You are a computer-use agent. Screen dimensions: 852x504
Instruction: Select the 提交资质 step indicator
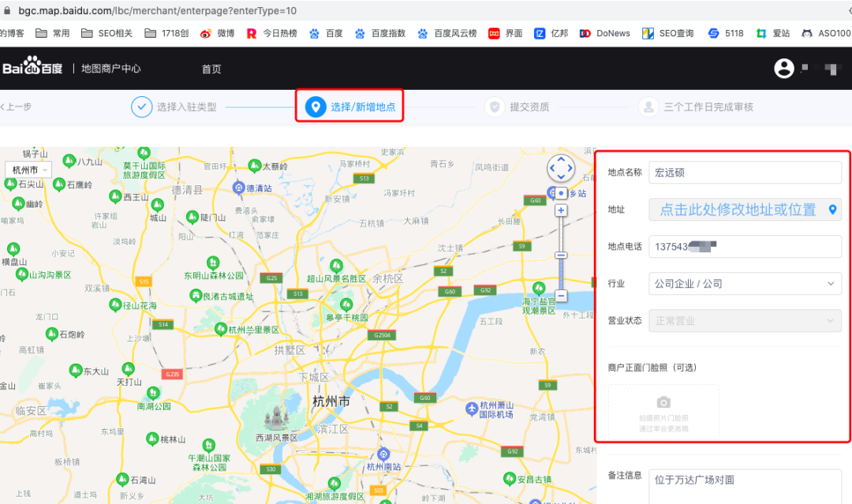click(495, 106)
